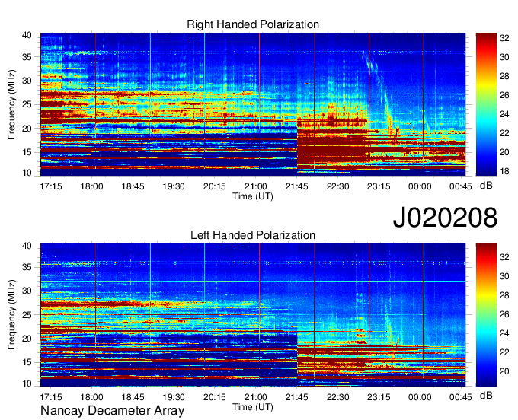Click "21:45" time tick under Right Handed plot
The width and height of the screenshot is (518, 420).
pyautogui.click(x=296, y=186)
